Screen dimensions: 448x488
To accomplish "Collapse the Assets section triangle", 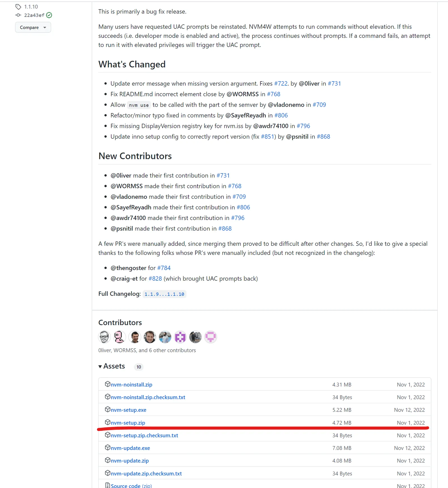I will (x=100, y=367).
